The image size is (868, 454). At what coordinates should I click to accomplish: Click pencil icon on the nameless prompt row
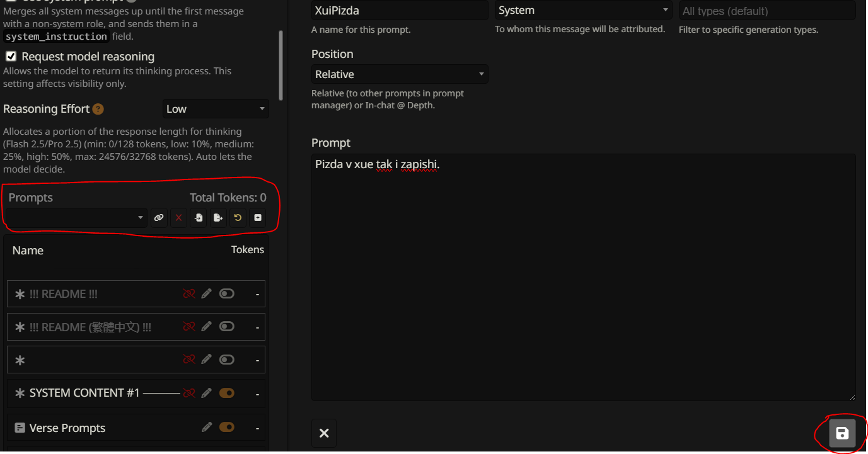(206, 360)
